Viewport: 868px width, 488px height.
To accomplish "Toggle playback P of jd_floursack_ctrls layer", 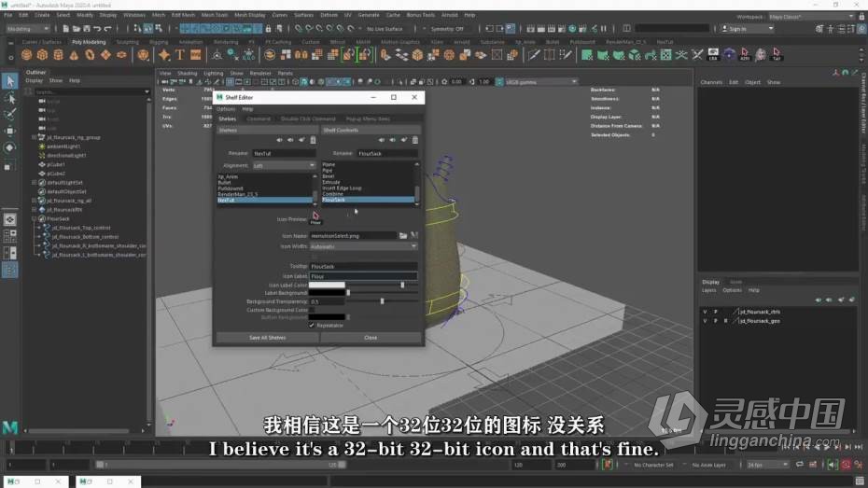I will (715, 312).
